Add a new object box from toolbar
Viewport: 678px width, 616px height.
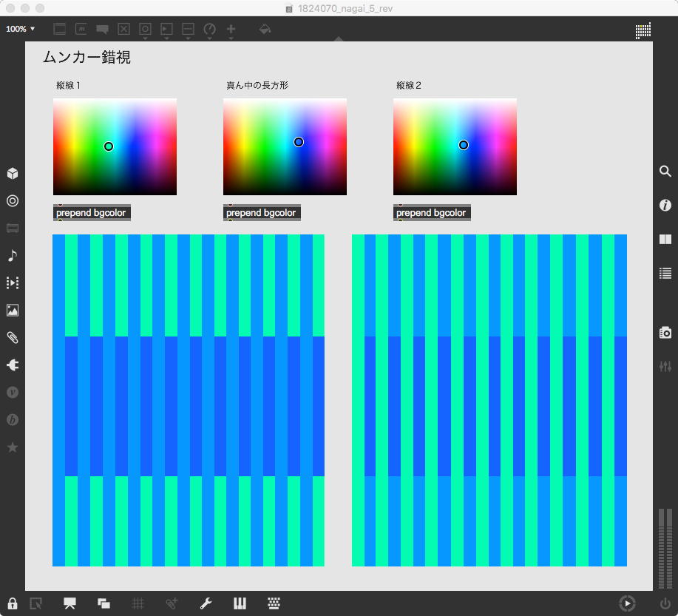tap(60, 29)
